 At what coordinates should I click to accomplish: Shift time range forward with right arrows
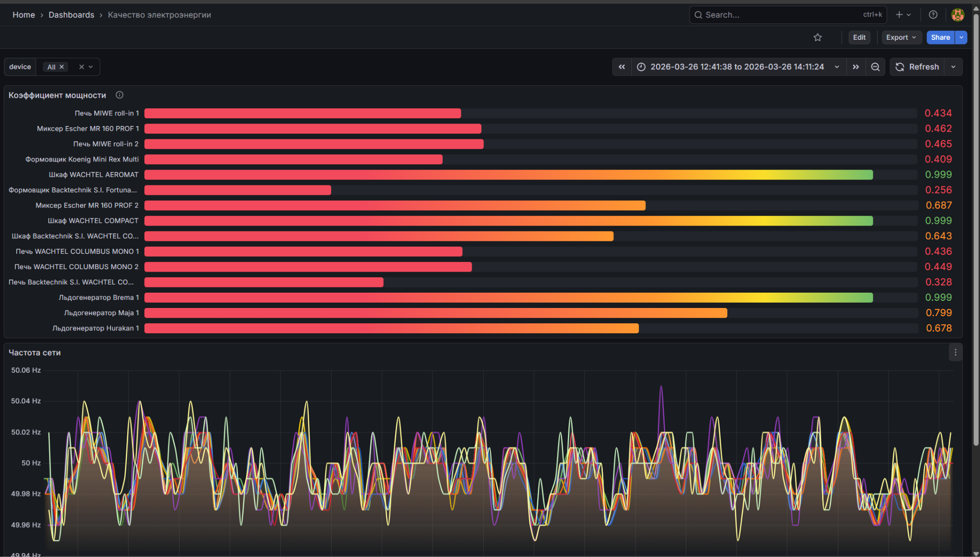click(x=856, y=67)
